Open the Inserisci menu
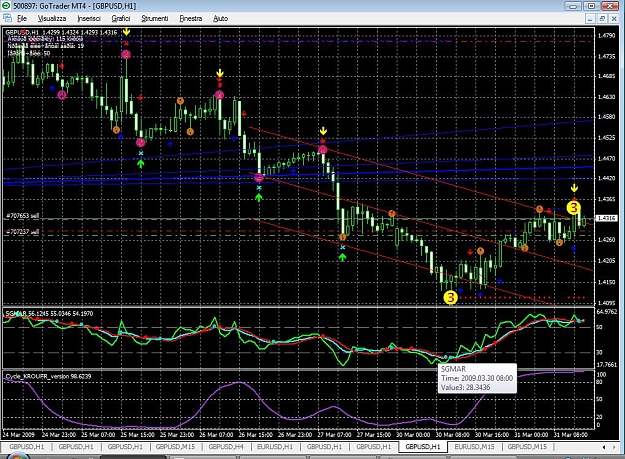 89,18
